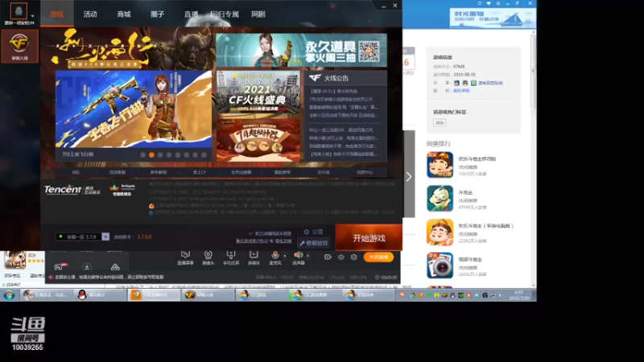Click the NEW-badged icon in streaming bar
The image size is (644, 362).
point(60,267)
